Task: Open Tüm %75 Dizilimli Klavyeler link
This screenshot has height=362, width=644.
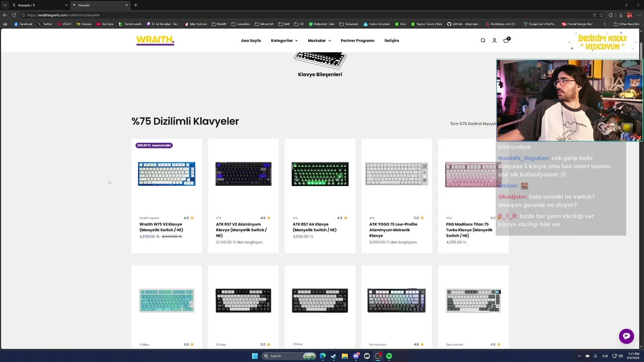Action: pos(473,124)
